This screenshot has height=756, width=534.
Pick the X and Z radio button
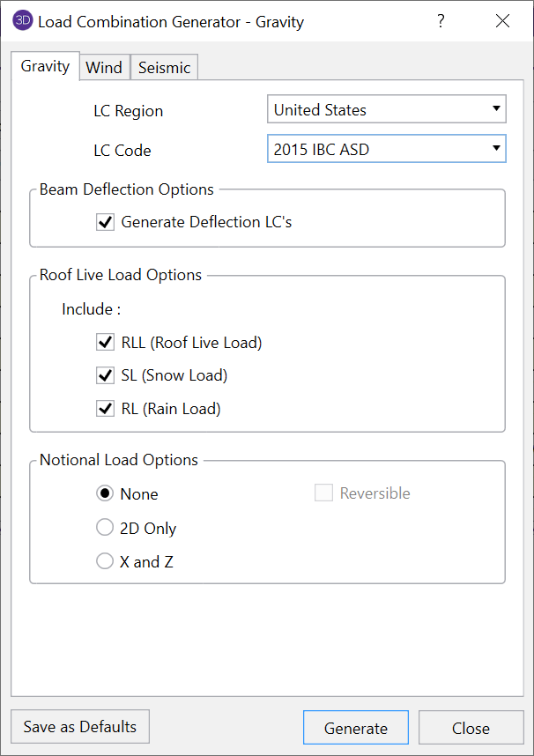105,561
